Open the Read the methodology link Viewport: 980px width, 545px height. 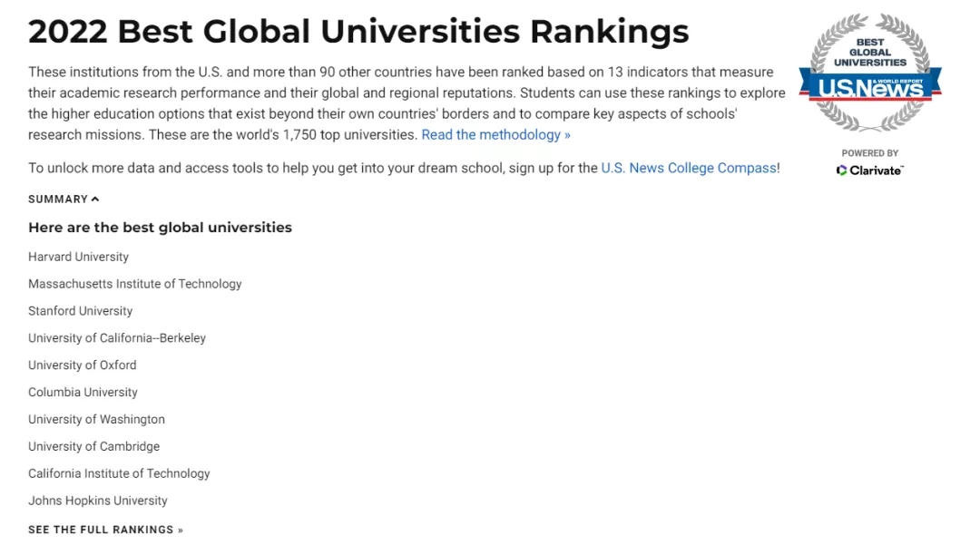coord(495,135)
